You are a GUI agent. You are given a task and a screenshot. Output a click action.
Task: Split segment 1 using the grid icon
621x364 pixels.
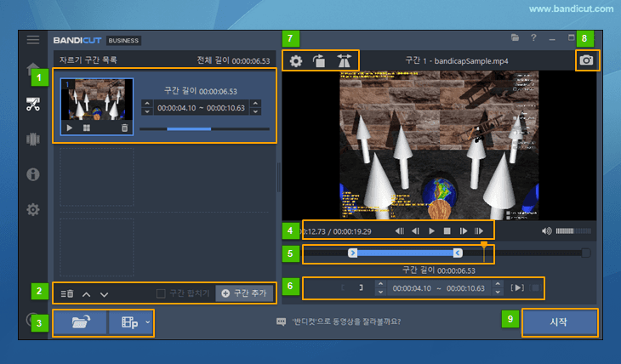point(87,128)
